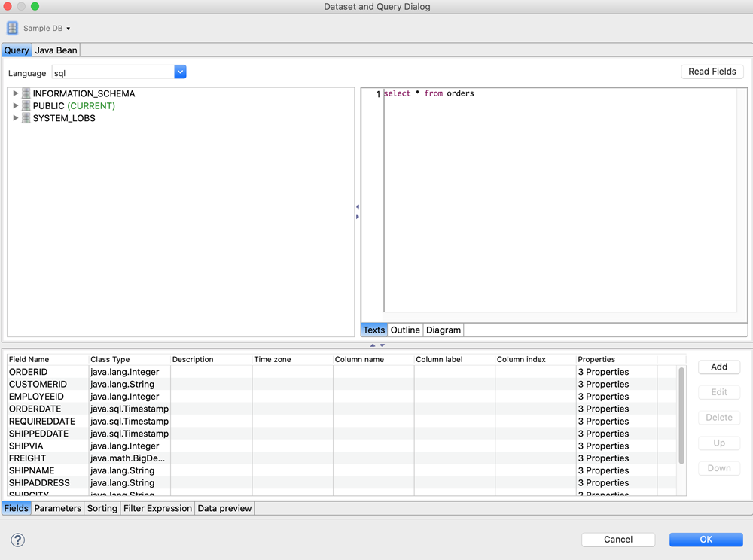
Task: Select the SHIPVIA field row
Action: pyautogui.click(x=342, y=446)
